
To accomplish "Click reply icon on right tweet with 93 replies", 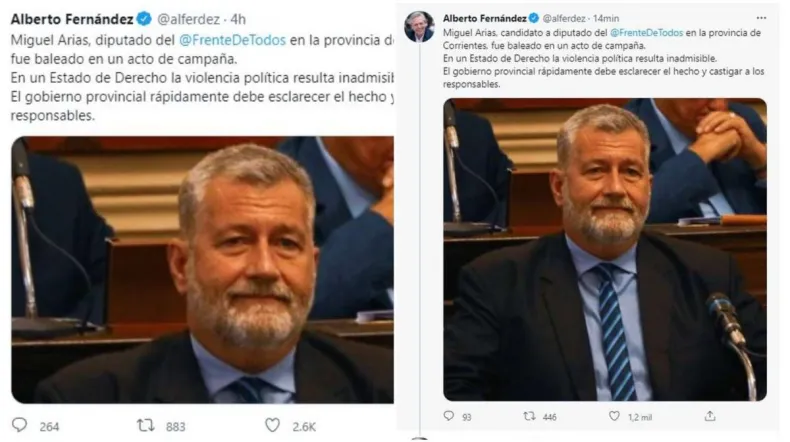I will click(x=448, y=416).
